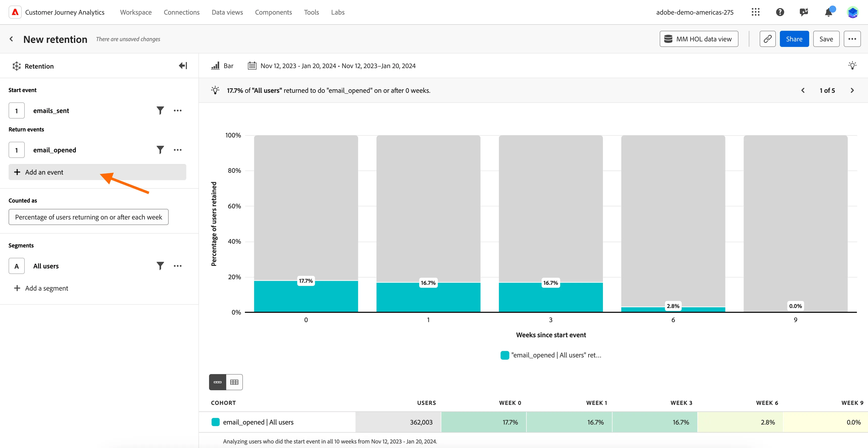Open the Bar chart type selector

[x=222, y=66]
